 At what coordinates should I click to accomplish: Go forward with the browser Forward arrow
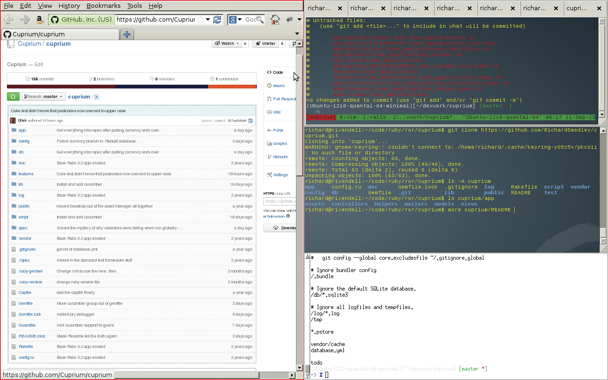point(25,19)
